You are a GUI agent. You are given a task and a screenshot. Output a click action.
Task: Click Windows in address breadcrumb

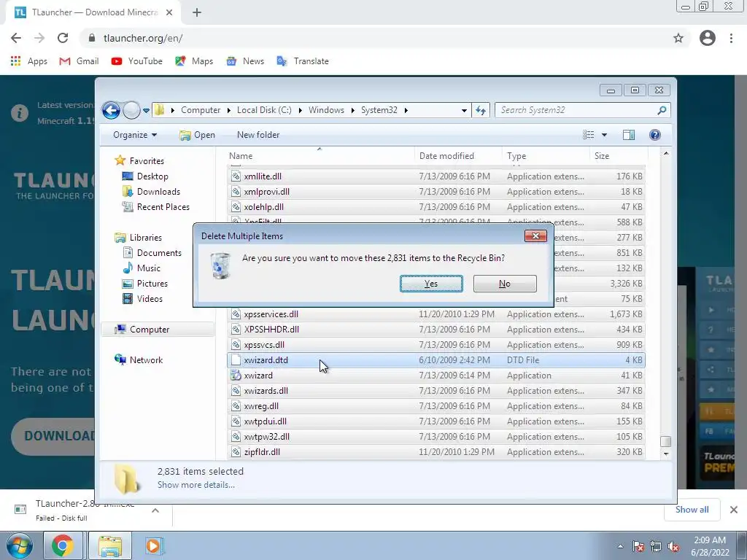pos(326,110)
